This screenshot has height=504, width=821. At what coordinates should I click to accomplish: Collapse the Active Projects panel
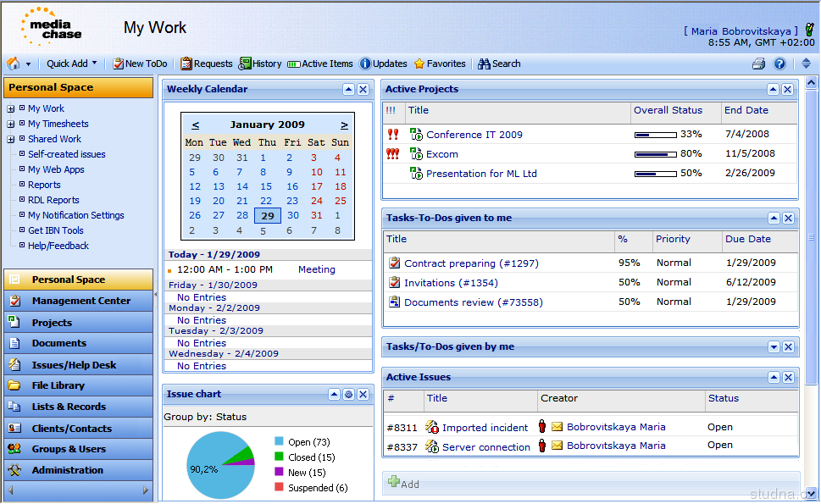click(x=773, y=90)
